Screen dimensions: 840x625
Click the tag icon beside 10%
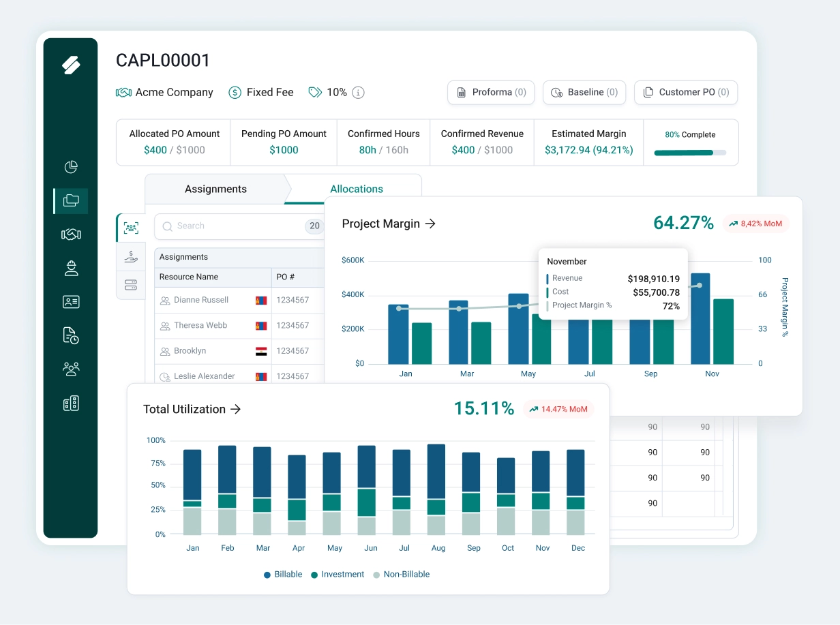(315, 92)
